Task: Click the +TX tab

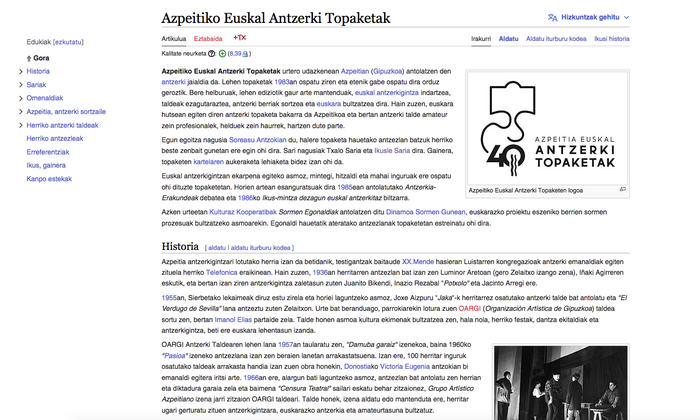Action: pos(240,38)
